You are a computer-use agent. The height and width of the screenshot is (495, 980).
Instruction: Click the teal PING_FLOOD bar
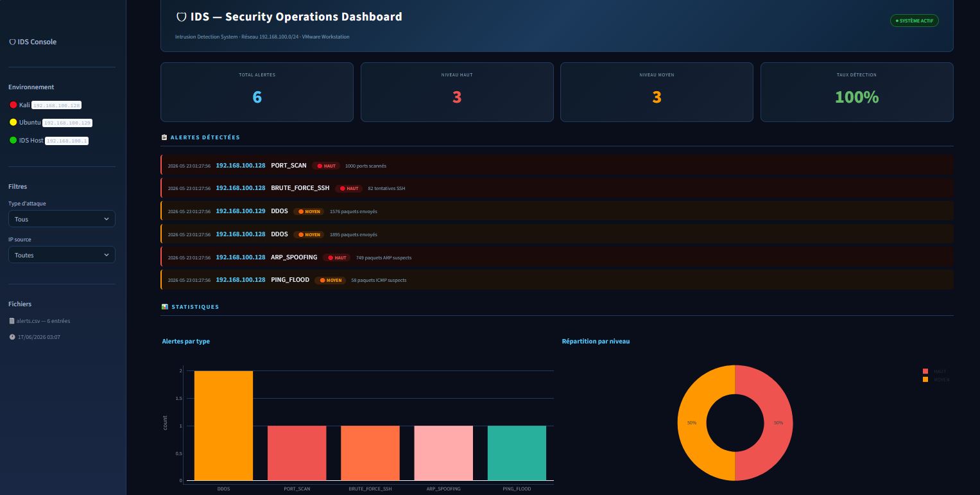517,453
